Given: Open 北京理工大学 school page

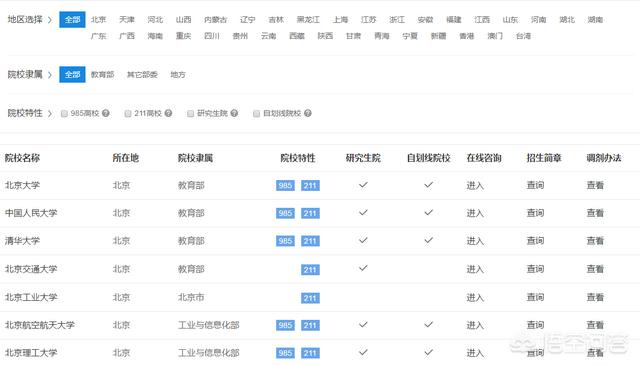Looking at the screenshot, I should click(x=31, y=353).
